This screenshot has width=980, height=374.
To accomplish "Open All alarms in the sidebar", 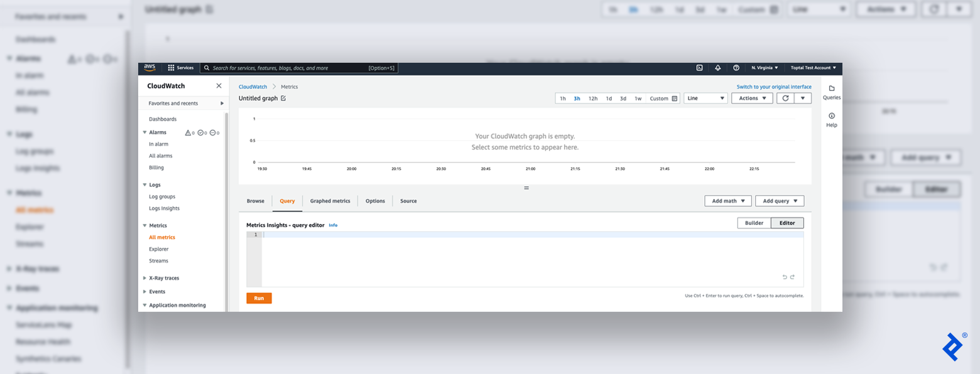I will (x=160, y=156).
